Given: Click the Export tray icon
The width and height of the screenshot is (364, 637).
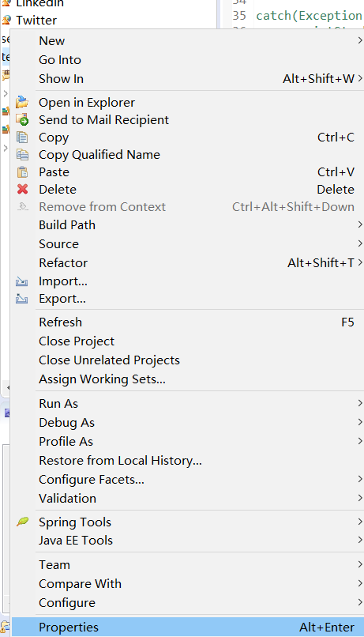Looking at the screenshot, I should coord(21,299).
